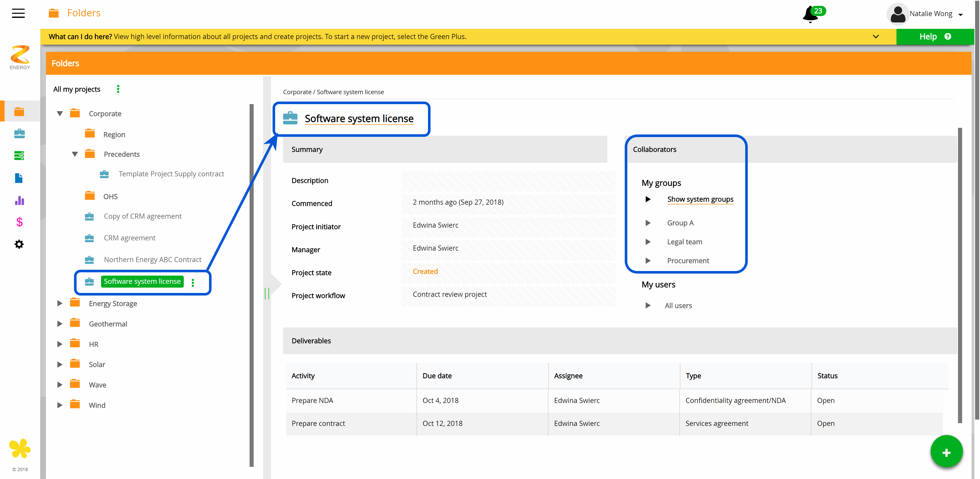Click the Folders title in top bar
The image size is (980, 479).
[83, 13]
